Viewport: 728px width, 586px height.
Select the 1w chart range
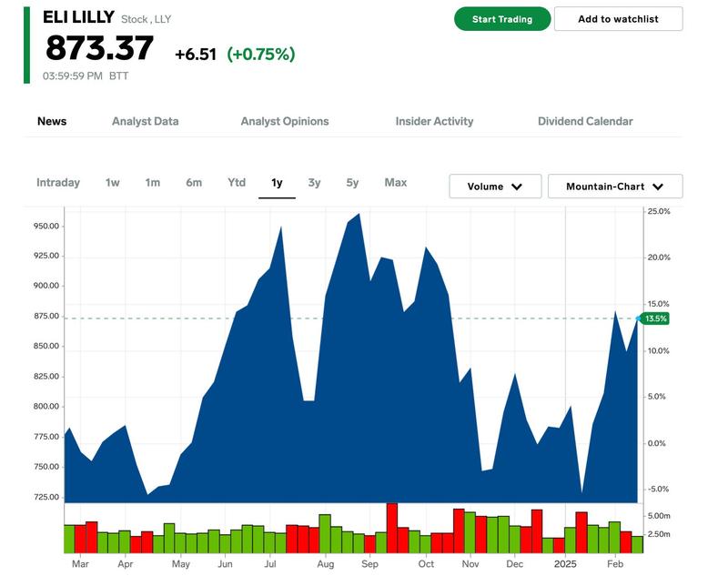coord(112,183)
